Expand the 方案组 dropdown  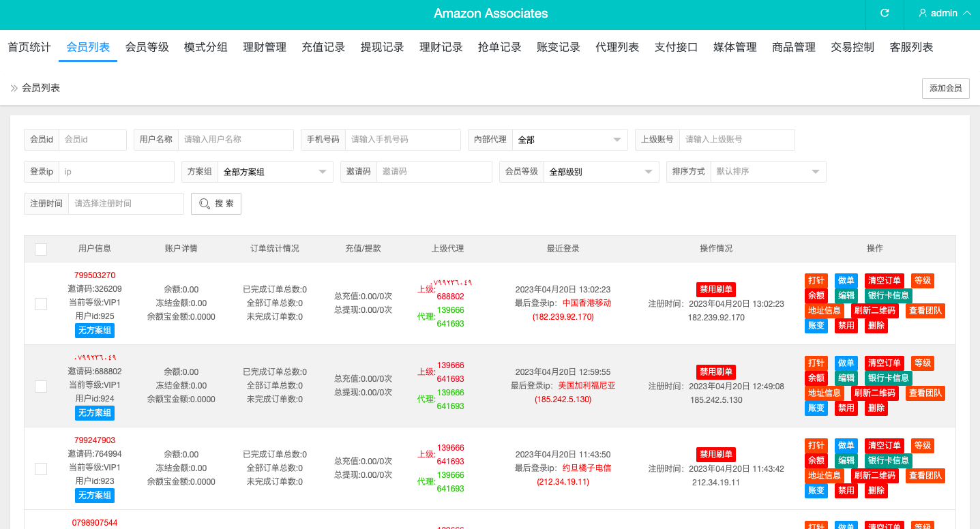(275, 171)
